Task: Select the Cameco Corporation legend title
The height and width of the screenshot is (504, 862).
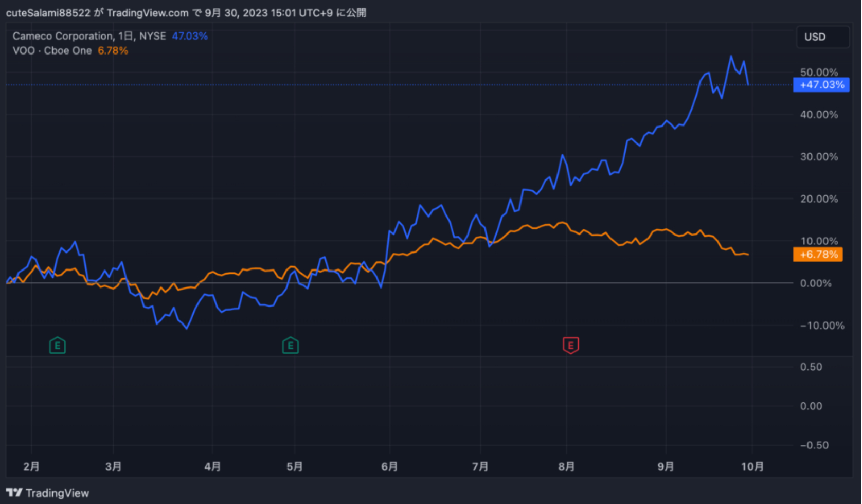Action: tap(89, 36)
